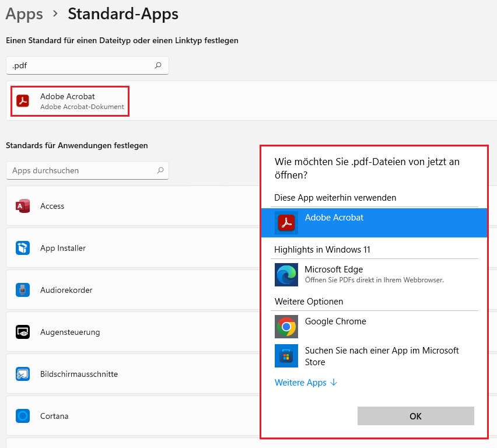Expand the Weitere Apps list
Screen dimensions: 497x448
point(306,383)
